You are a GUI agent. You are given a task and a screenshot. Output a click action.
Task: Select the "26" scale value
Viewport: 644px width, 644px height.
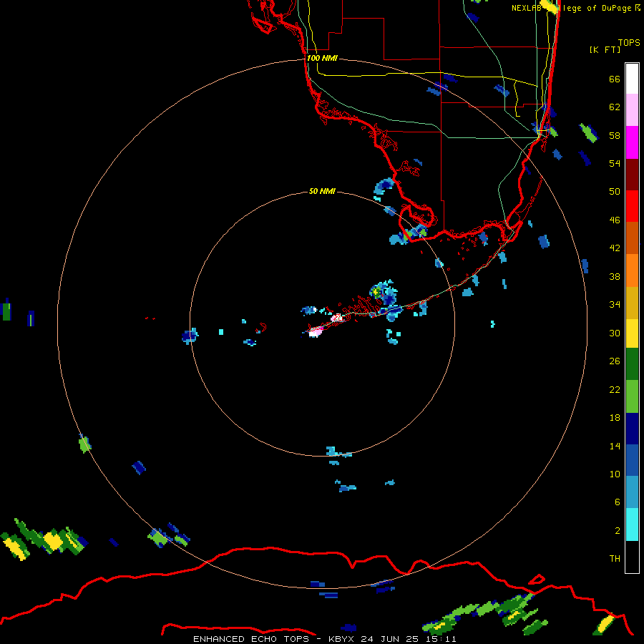[615, 361]
